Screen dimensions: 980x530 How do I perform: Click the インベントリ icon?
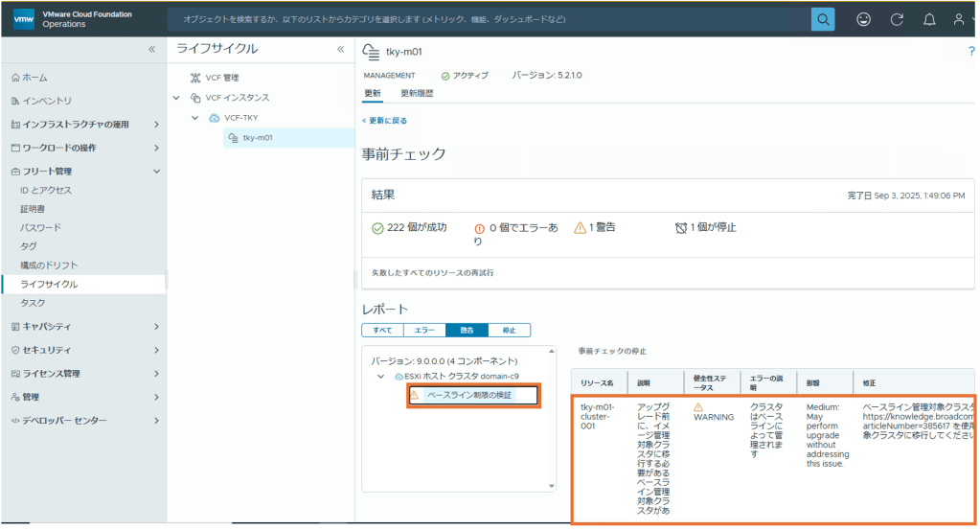(x=15, y=101)
